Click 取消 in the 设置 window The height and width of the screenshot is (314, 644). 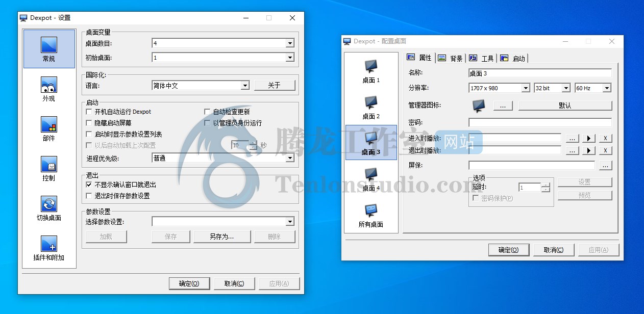point(234,284)
